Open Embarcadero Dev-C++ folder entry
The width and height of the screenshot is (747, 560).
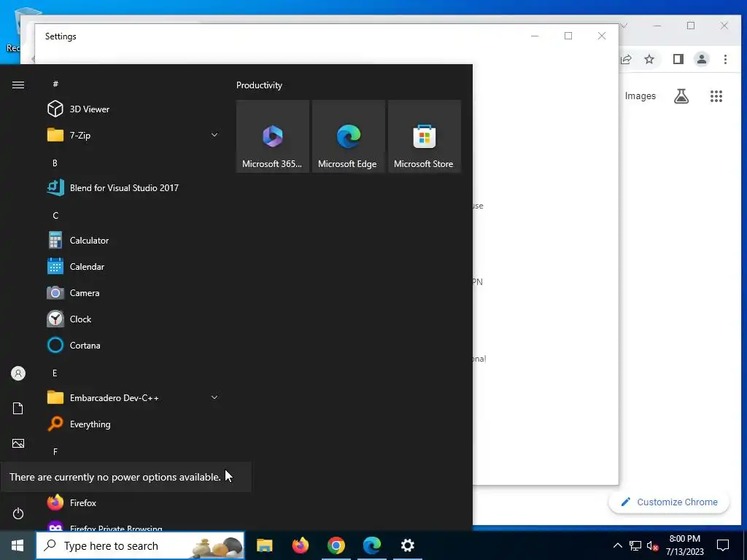pos(133,397)
